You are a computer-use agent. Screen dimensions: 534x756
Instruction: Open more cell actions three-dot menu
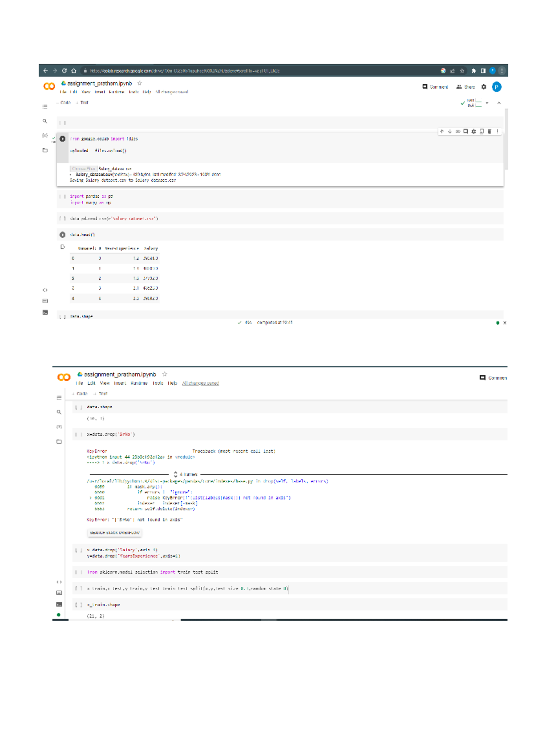(498, 131)
